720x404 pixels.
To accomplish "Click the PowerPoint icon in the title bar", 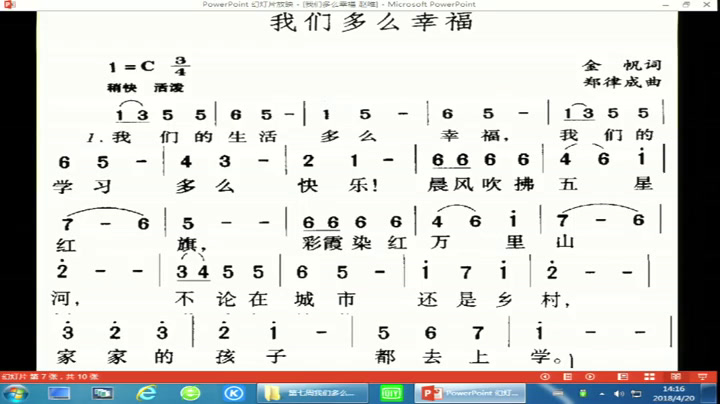I will 6,4.
